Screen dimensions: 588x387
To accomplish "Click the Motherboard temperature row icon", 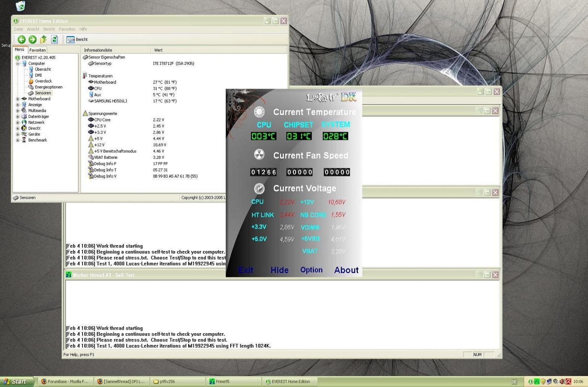I will (91, 82).
